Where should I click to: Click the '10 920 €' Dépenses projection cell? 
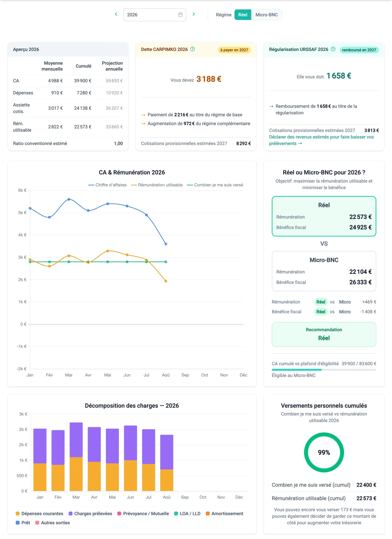(114, 93)
